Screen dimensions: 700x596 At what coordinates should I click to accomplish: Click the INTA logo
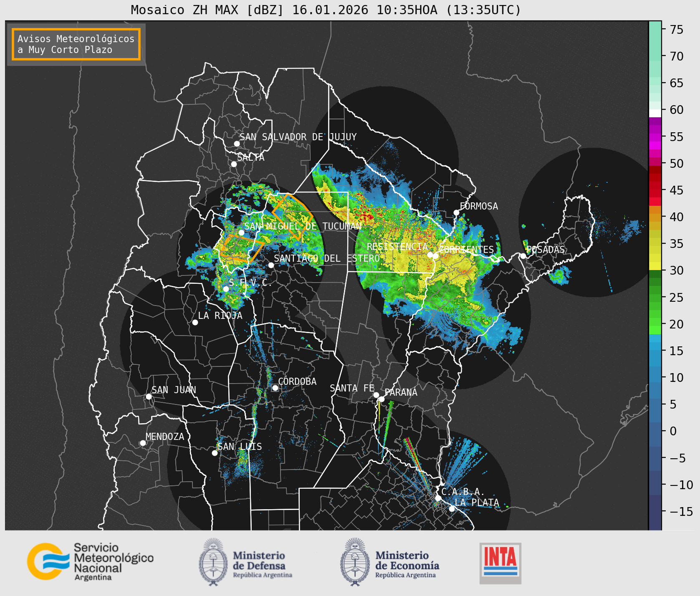coord(500,563)
